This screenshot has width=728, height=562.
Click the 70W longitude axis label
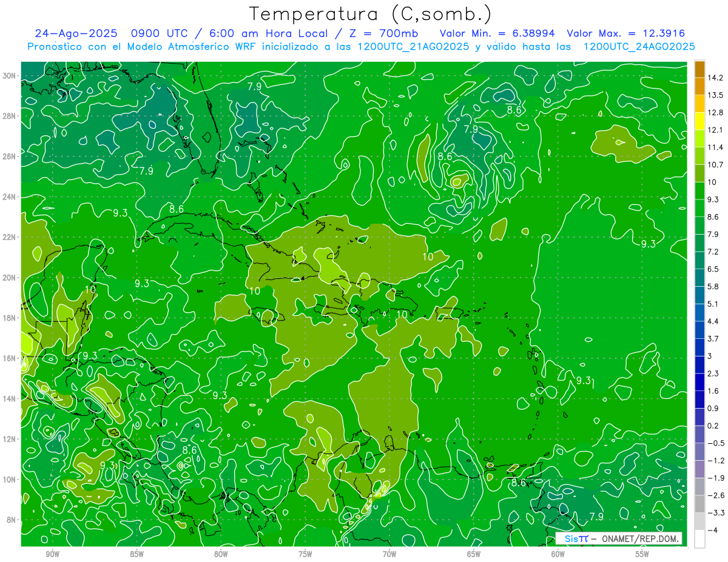(x=389, y=554)
